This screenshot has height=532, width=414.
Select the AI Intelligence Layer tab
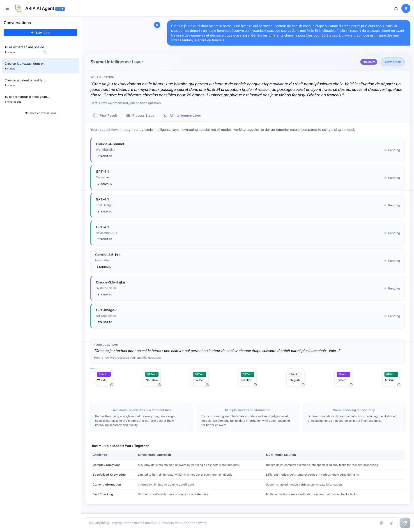coord(182,115)
